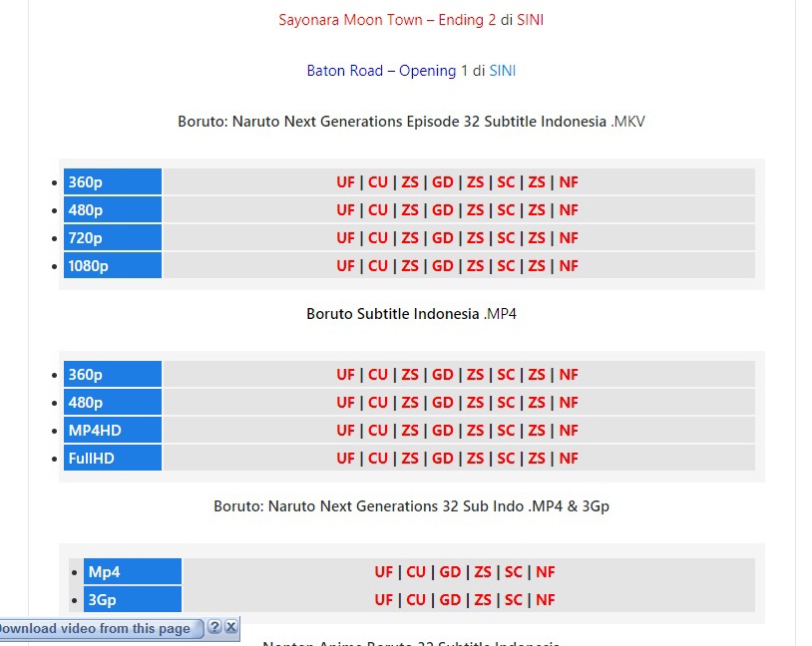Click UF link in the Mp4 row
The width and height of the screenshot is (812, 646).
[x=384, y=572]
